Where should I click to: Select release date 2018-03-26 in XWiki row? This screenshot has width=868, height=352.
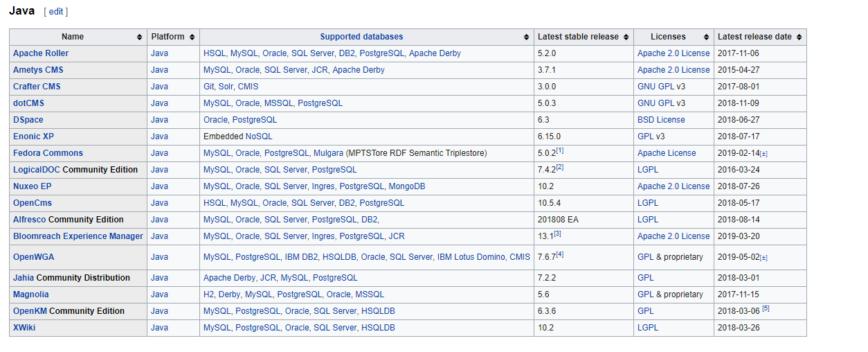(x=739, y=328)
